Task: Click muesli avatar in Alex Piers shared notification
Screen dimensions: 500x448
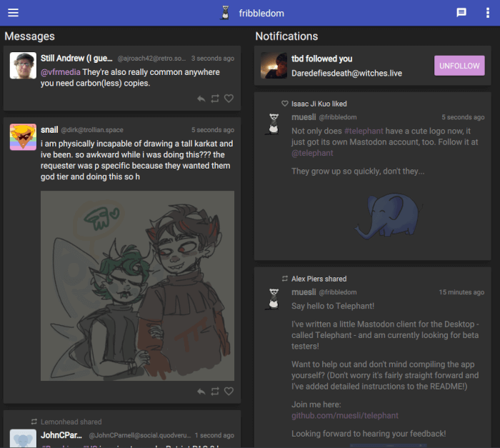Action: pos(274,299)
